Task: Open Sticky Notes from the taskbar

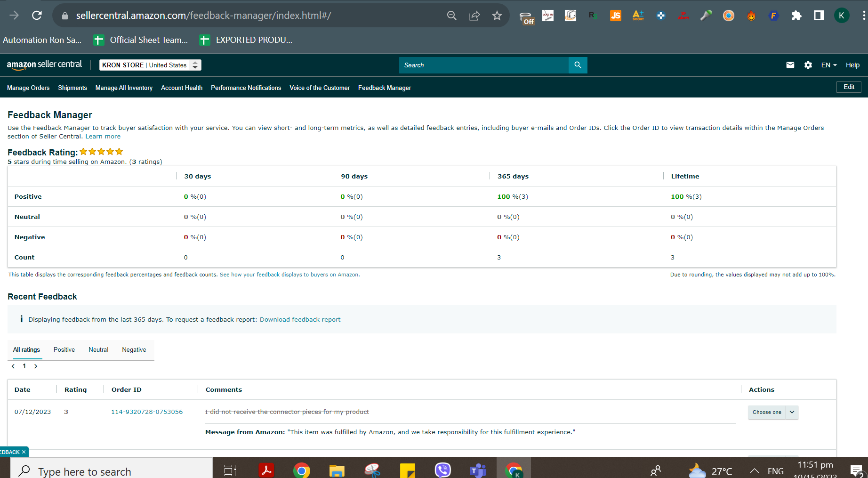Action: pos(408,470)
